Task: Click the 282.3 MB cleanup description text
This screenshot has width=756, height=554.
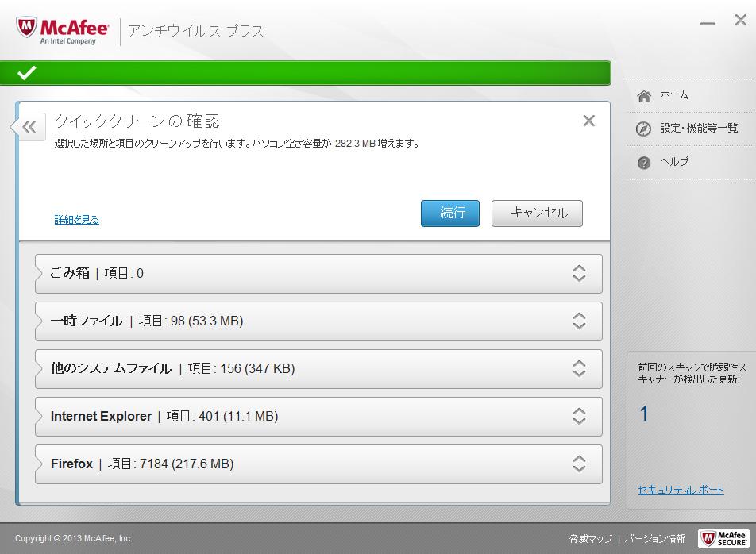Action: pyautogui.click(x=237, y=144)
